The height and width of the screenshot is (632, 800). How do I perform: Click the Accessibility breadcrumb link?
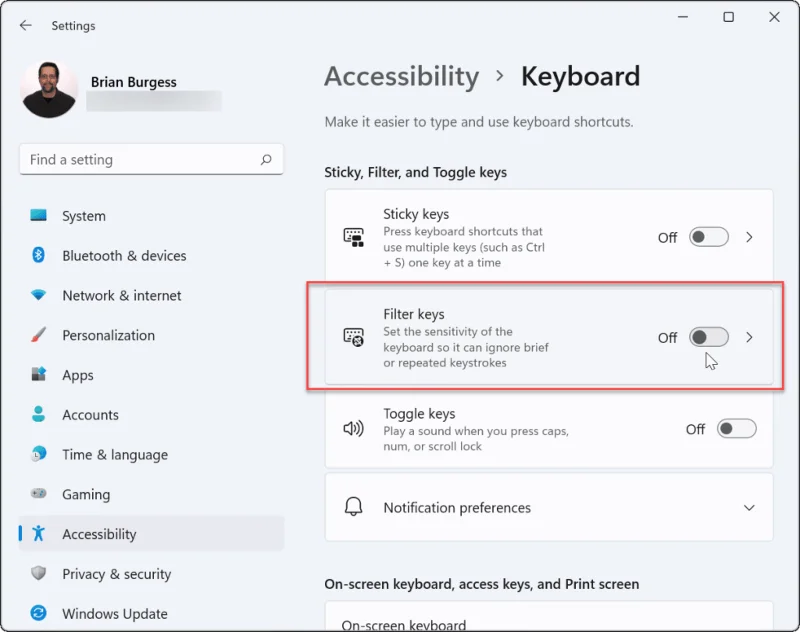[x=402, y=77]
